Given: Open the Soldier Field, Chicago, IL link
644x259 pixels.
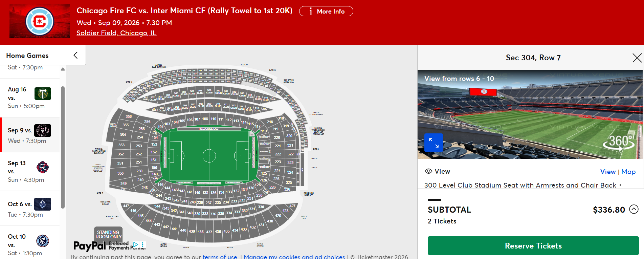Looking at the screenshot, I should [116, 33].
